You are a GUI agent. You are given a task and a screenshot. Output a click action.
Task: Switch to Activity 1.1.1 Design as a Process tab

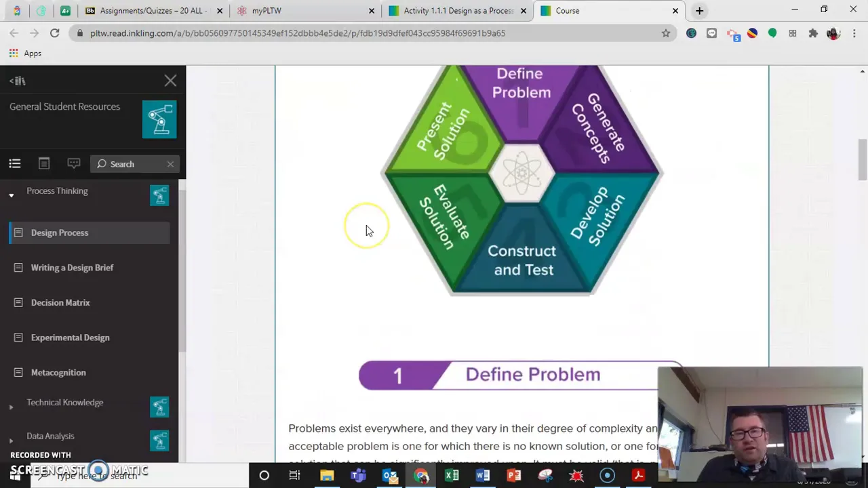(x=458, y=11)
